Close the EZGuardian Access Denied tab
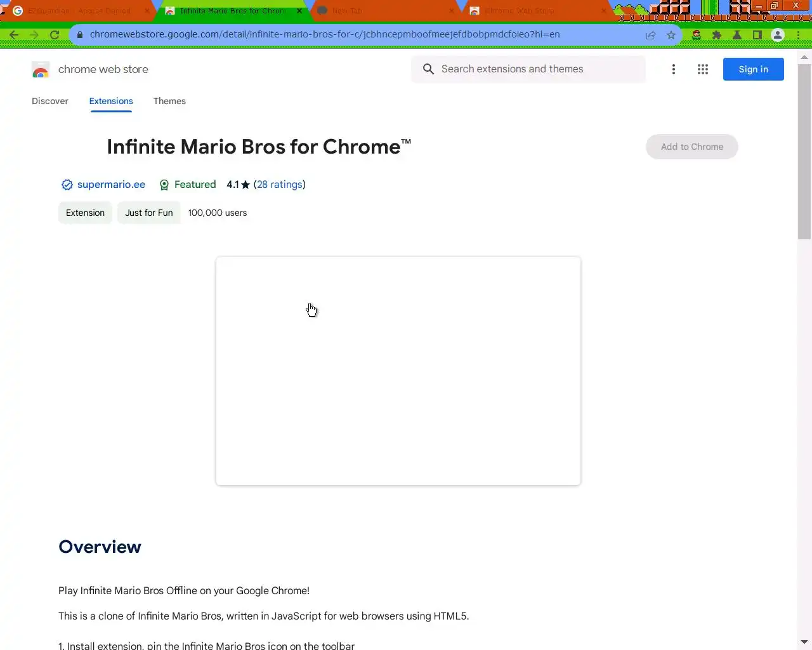812x650 pixels. click(147, 11)
